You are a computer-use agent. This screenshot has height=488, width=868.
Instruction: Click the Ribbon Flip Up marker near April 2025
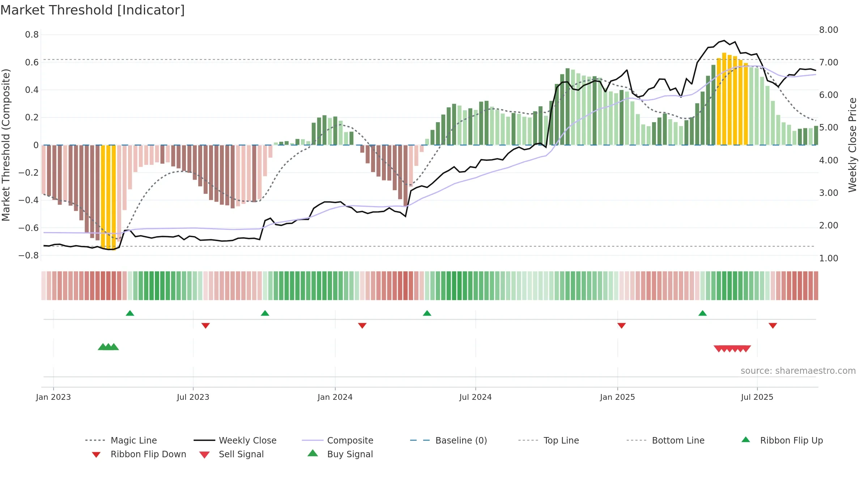click(702, 313)
